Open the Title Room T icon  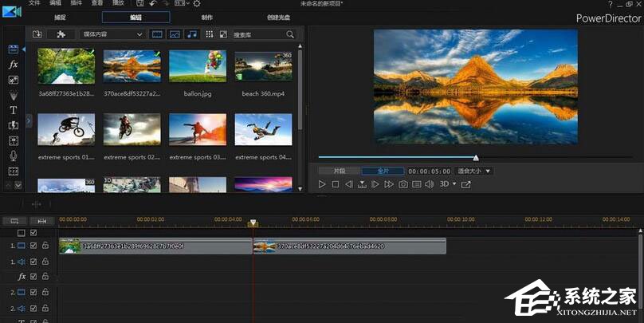coord(14,110)
